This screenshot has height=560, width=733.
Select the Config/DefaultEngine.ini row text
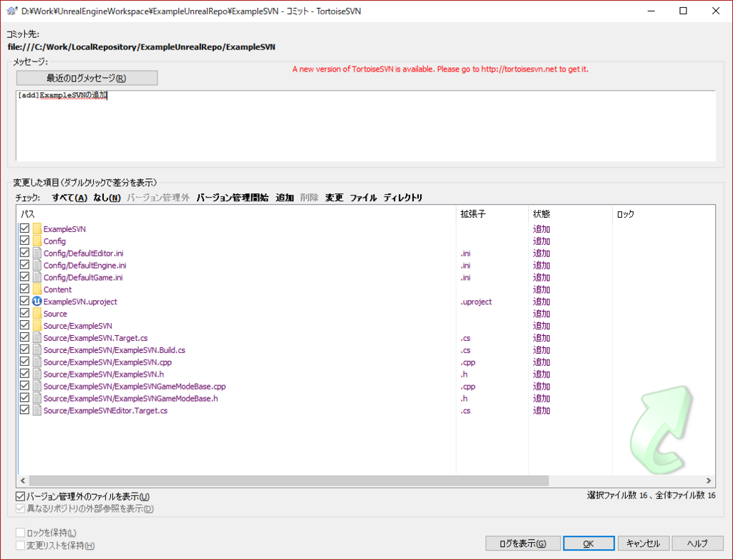(84, 265)
